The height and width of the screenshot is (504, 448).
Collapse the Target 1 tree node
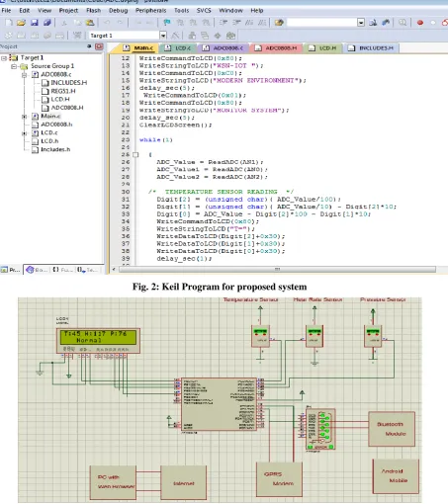pos(4,58)
